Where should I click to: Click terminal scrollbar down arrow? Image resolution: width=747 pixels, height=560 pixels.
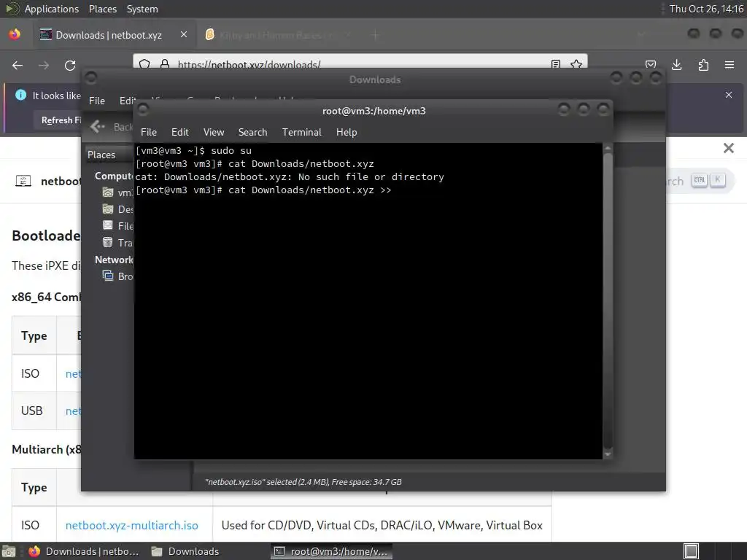click(608, 454)
